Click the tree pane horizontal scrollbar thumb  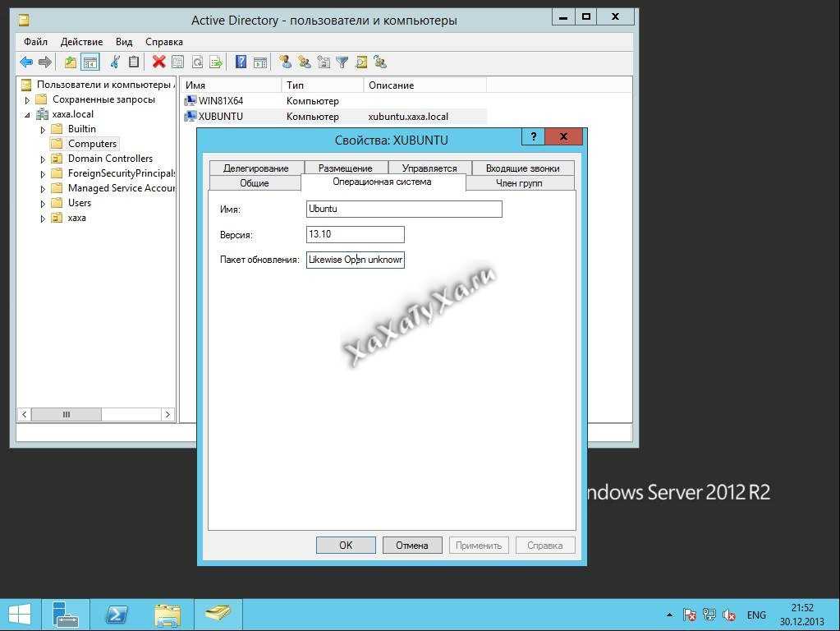pos(67,415)
